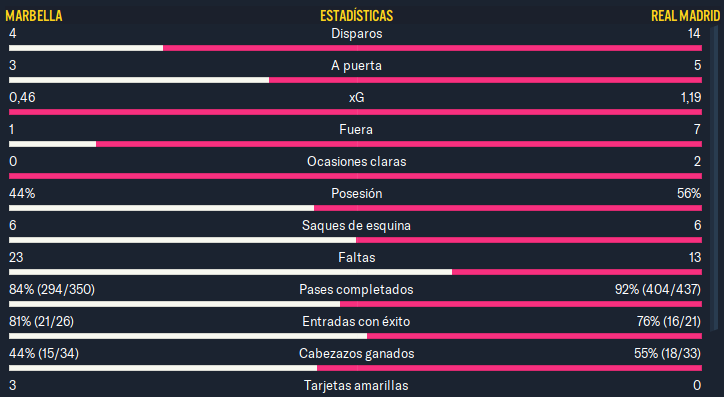
Task: Click the Faltas comparison bar
Action: click(x=355, y=272)
